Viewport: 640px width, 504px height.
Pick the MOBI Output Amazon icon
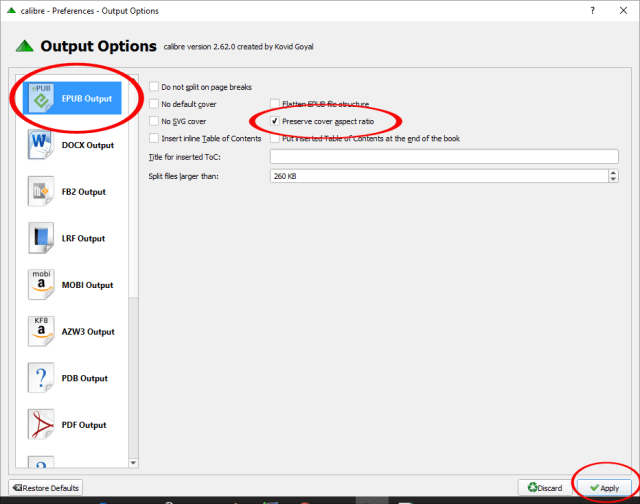click(x=41, y=284)
